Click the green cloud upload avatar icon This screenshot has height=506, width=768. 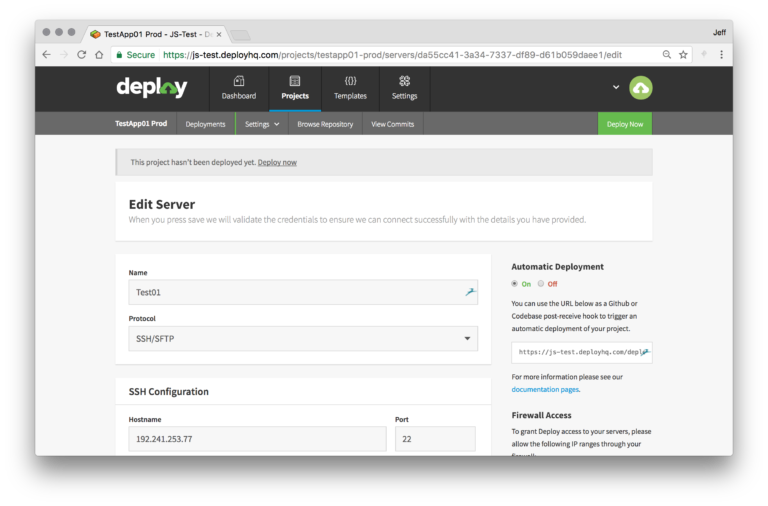coord(641,88)
